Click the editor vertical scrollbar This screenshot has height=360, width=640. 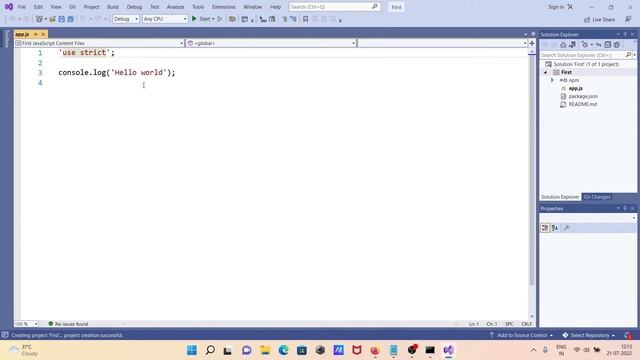(x=532, y=171)
